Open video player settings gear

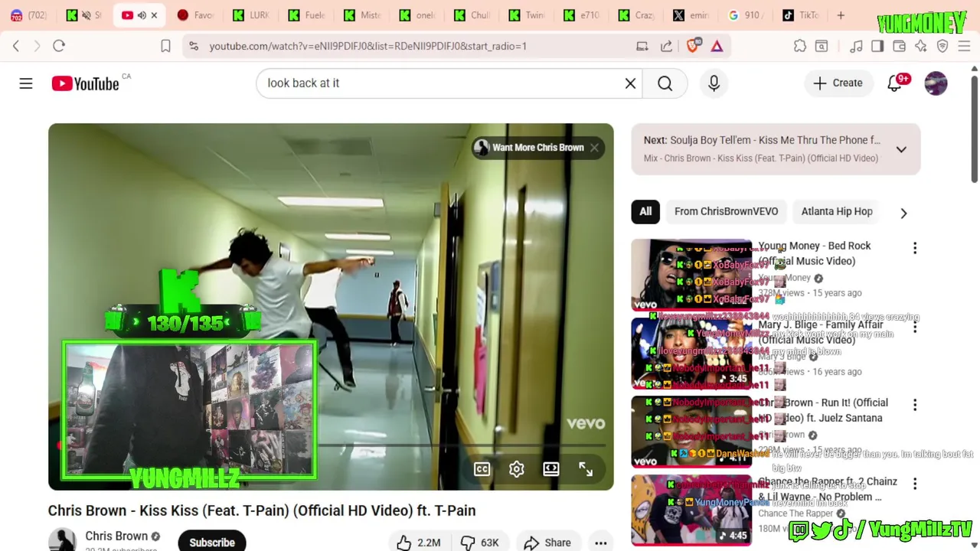click(517, 469)
